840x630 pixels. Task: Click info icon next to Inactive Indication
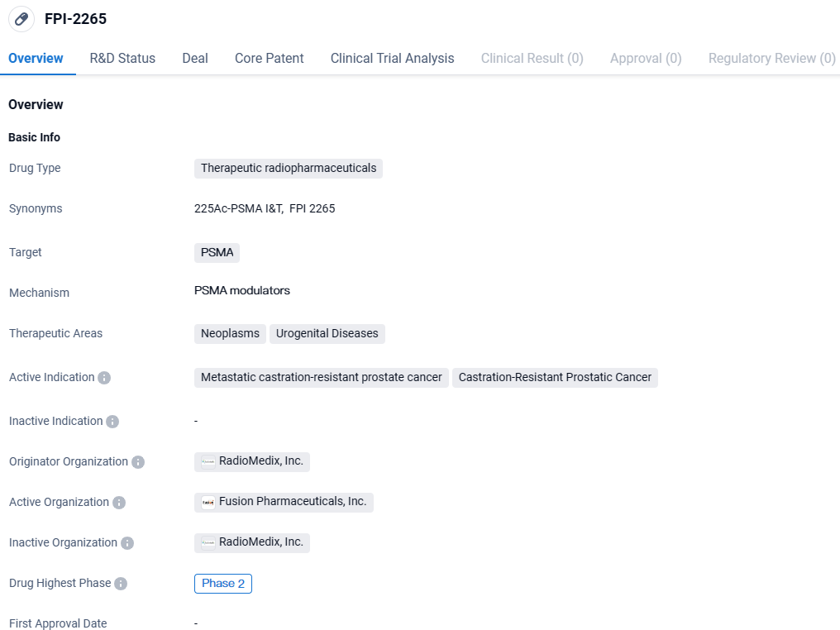click(112, 422)
